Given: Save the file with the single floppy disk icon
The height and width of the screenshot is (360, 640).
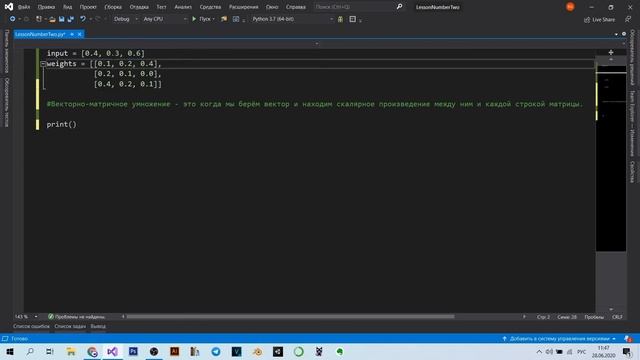Looking at the screenshot, I should [62, 19].
